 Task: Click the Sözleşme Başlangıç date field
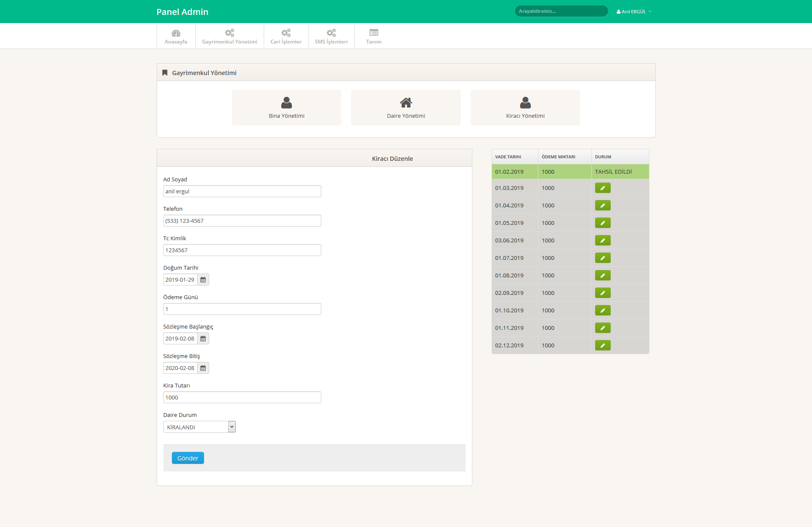180,338
